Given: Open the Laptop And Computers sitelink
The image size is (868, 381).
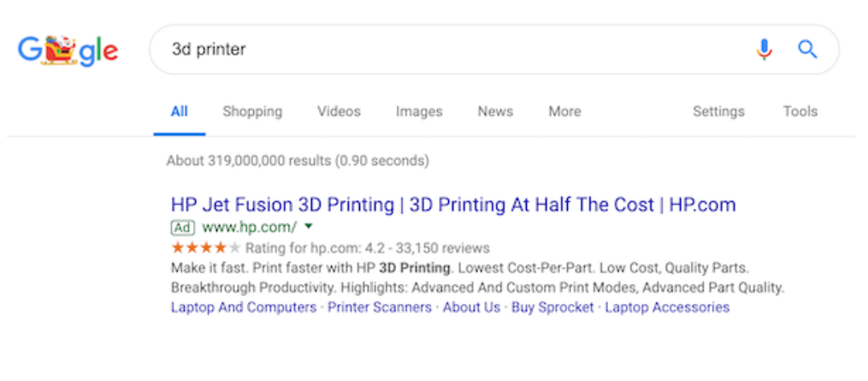Looking at the screenshot, I should coord(244,307).
